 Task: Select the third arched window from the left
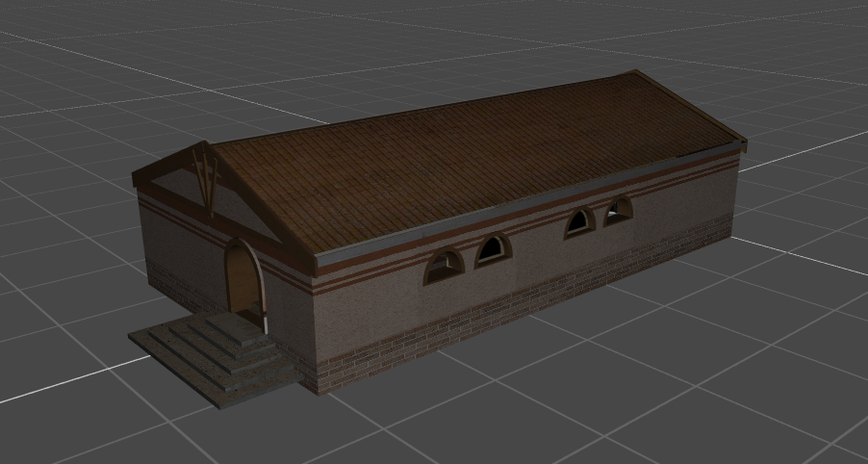point(578,223)
